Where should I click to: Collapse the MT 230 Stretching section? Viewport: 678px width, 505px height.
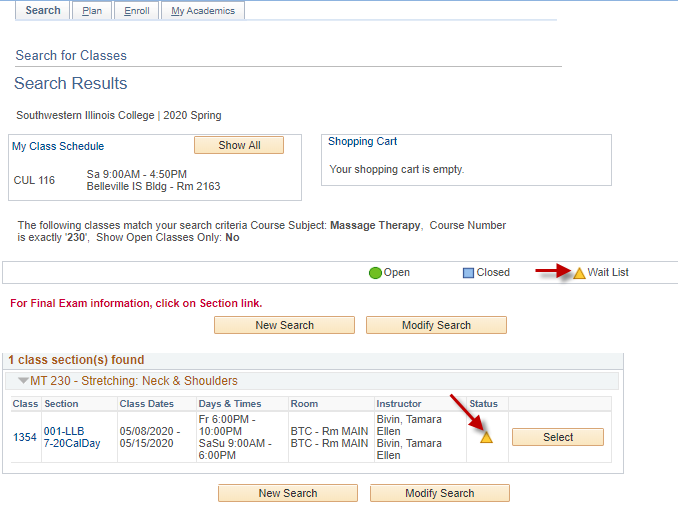point(23,381)
